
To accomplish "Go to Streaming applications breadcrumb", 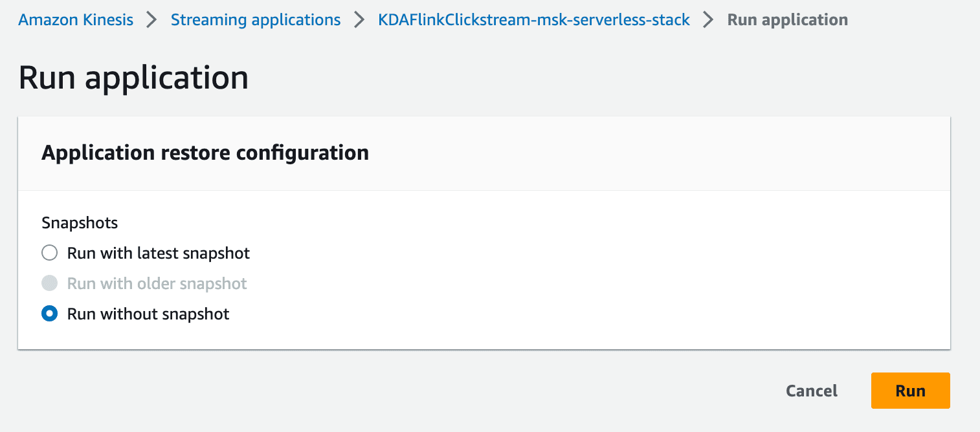I will (256, 19).
